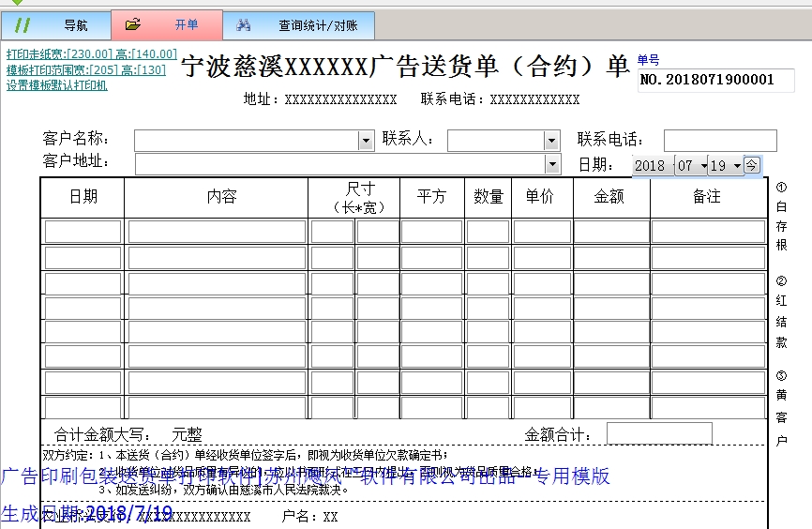Click the 平方 column header
The width and height of the screenshot is (812, 529).
[431, 197]
